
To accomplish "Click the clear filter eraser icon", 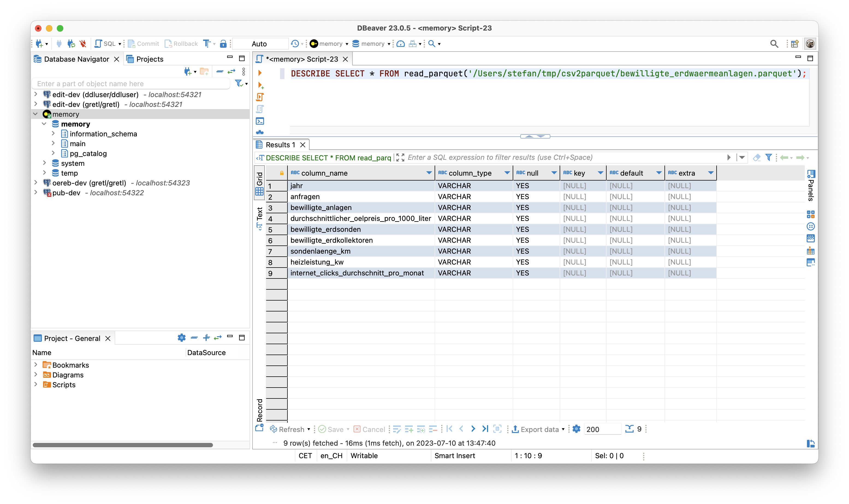I will 756,158.
